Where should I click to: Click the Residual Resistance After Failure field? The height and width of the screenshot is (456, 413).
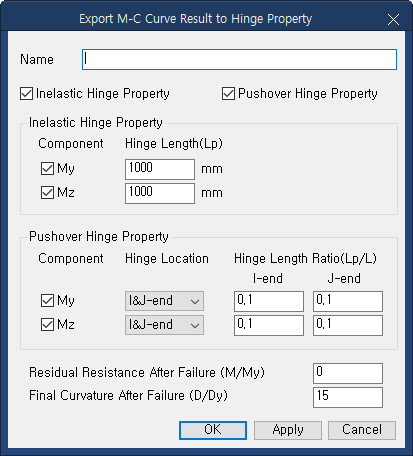[348, 373]
